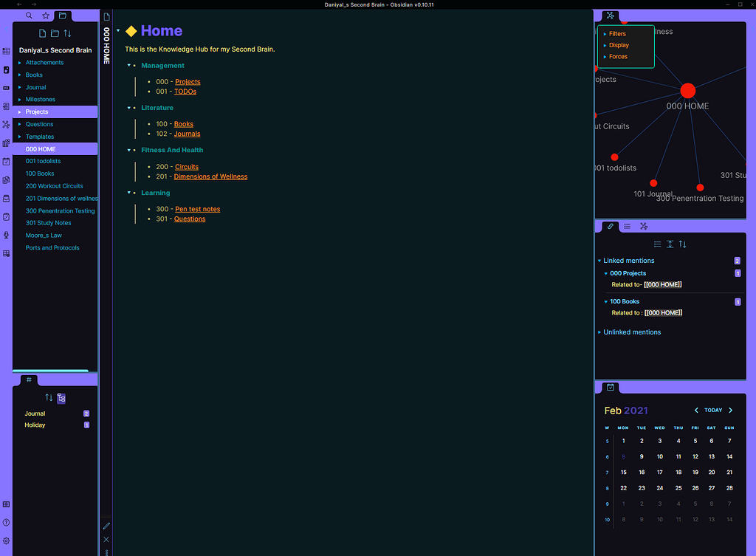The width and height of the screenshot is (756, 556).
Task: Select February 17 in calendar
Action: click(659, 473)
